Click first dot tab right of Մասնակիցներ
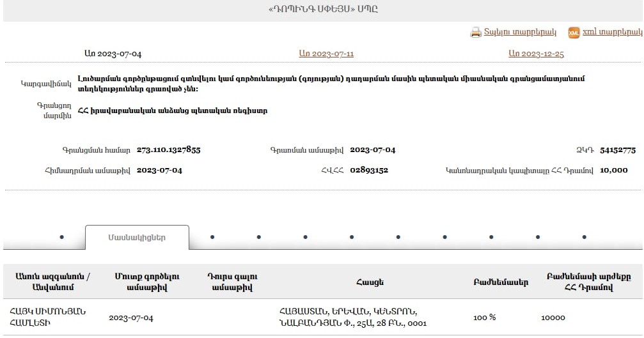This screenshot has width=644, height=338. 212,237
